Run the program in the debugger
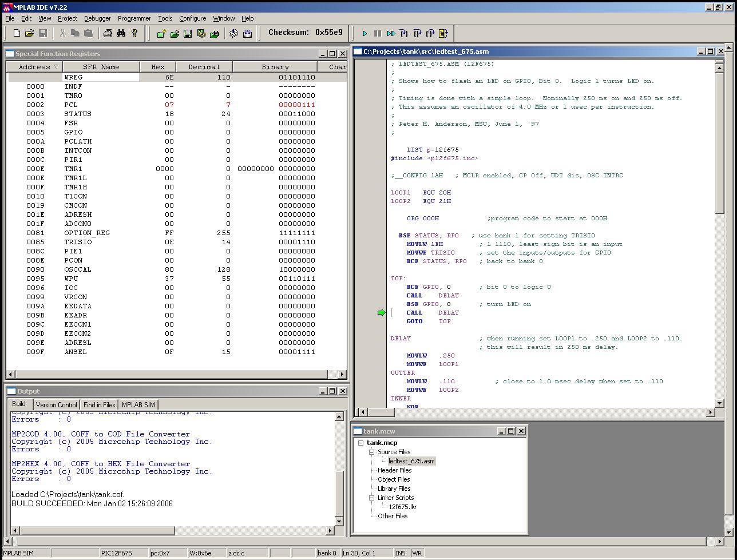Image resolution: width=737 pixels, height=560 pixels. tap(364, 34)
